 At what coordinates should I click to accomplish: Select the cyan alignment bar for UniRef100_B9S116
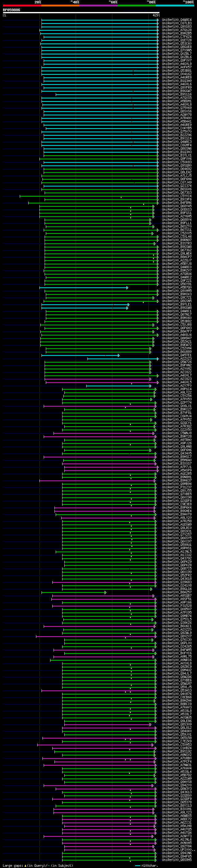click(x=107, y=94)
